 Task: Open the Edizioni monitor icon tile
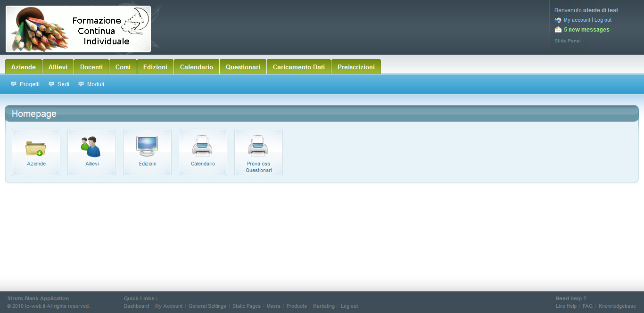point(147,152)
